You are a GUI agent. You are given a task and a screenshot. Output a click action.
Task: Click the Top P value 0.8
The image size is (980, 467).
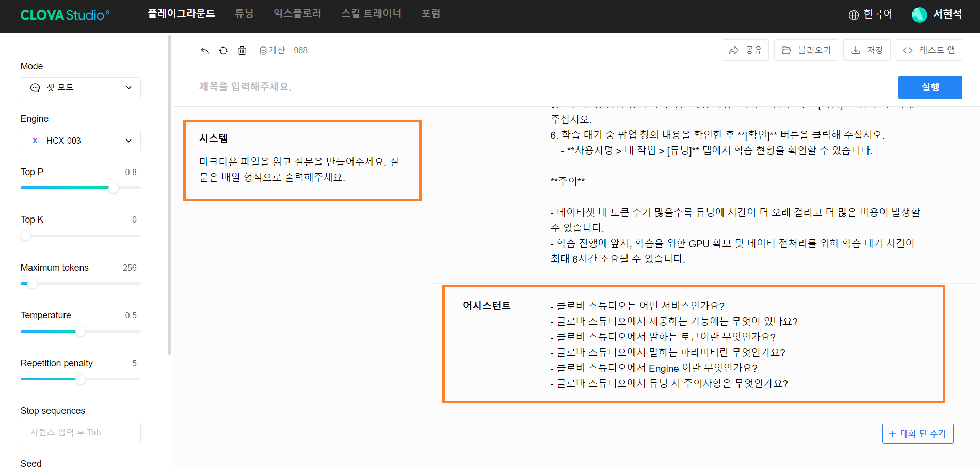coord(131,172)
